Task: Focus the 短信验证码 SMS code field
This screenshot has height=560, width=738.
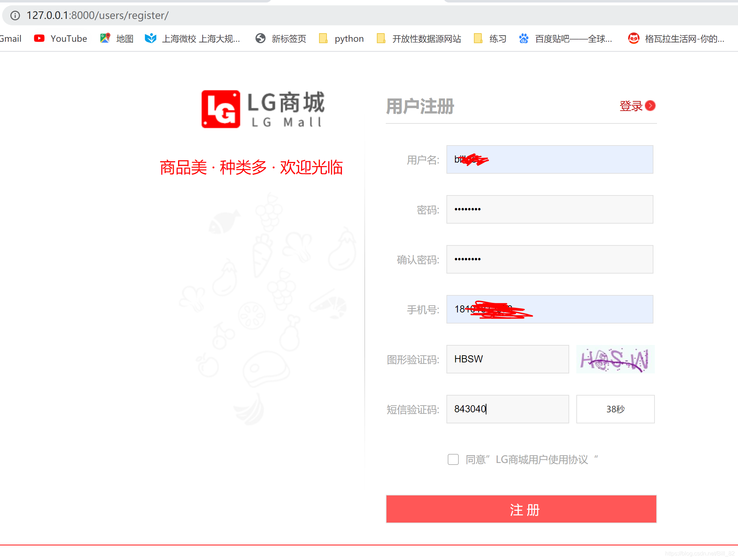Action: pyautogui.click(x=507, y=409)
